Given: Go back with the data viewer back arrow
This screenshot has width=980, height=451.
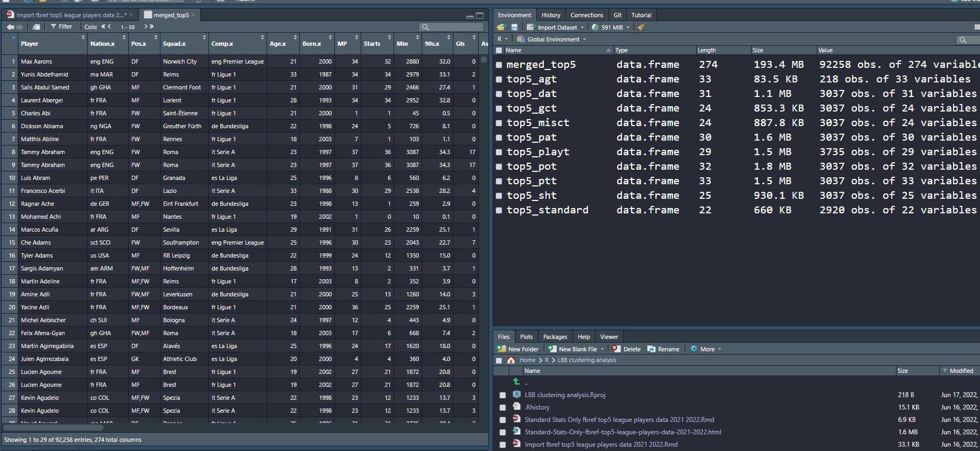Looking at the screenshot, I should coord(10,27).
